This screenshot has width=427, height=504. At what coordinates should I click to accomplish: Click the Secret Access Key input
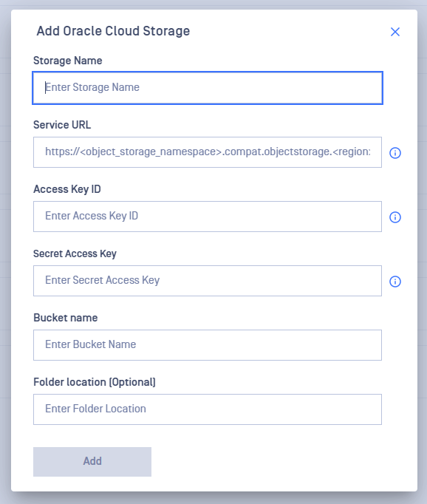point(208,281)
